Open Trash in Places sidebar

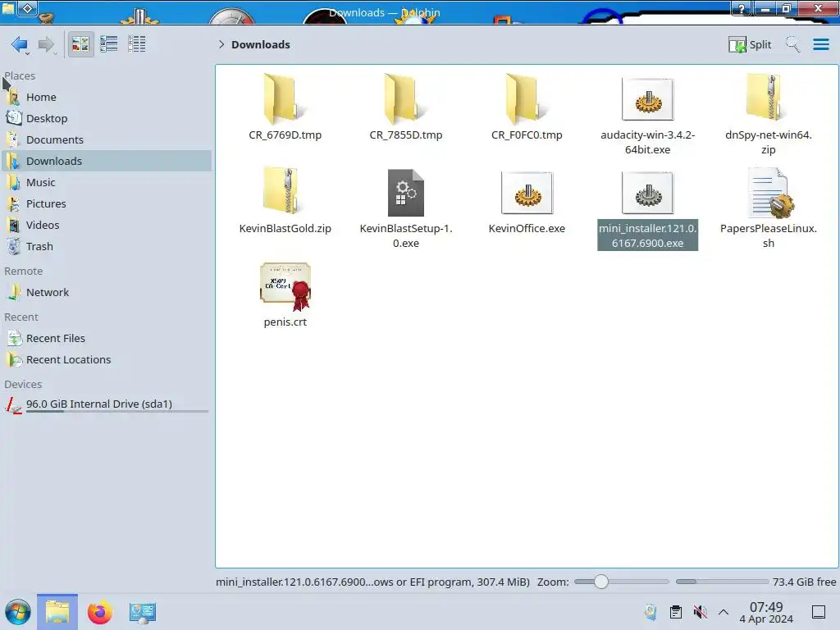[107, 246]
